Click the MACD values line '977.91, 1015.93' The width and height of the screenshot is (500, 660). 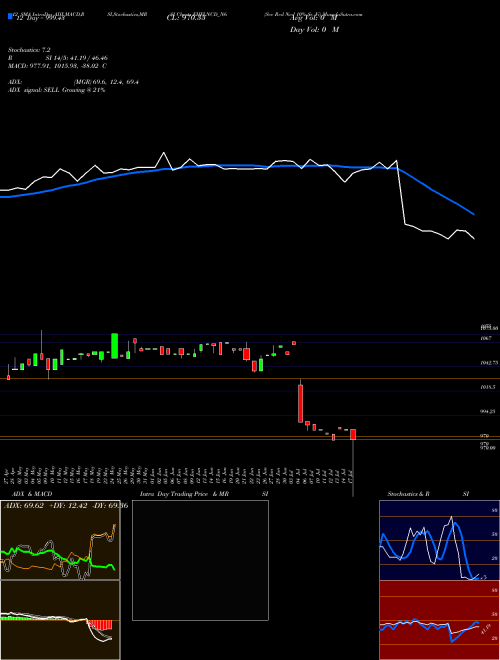click(x=55, y=66)
